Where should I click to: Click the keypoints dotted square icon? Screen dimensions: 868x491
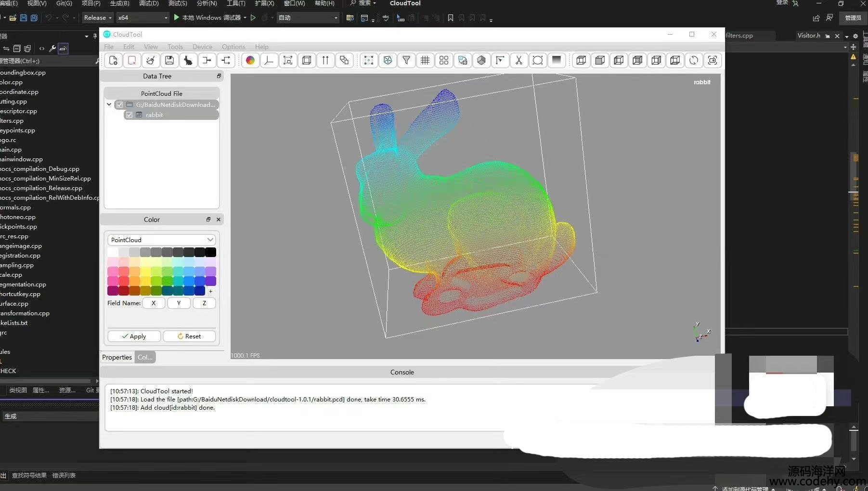pyautogui.click(x=369, y=60)
